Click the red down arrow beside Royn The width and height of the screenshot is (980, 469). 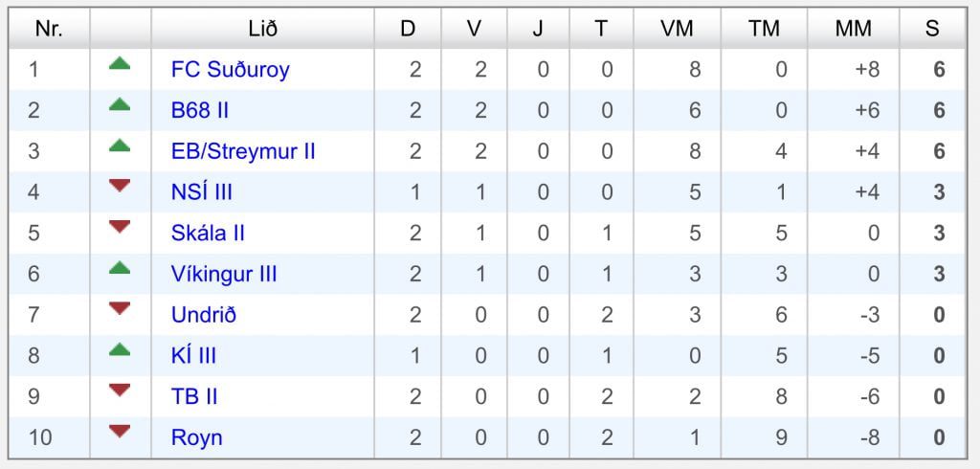coord(120,432)
